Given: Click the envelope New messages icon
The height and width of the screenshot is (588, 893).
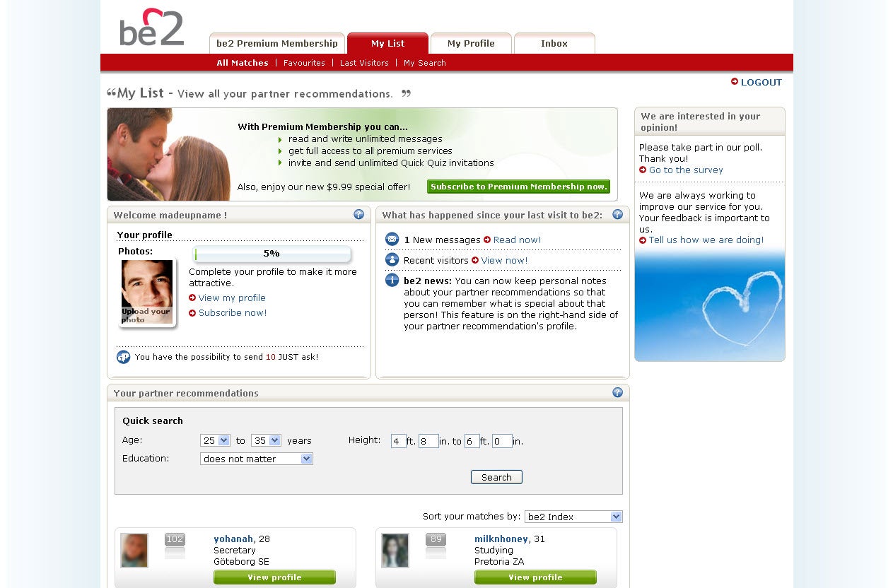Looking at the screenshot, I should [392, 239].
